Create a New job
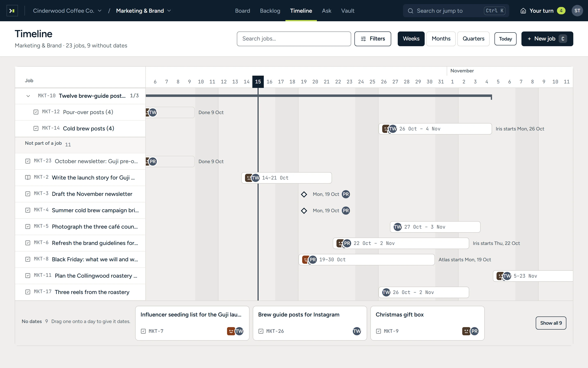 point(547,39)
